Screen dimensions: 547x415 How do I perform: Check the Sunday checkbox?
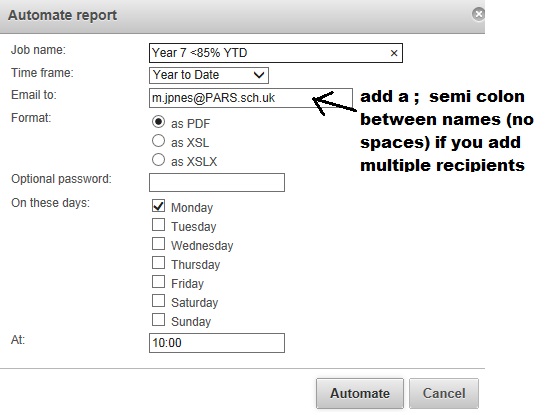(x=158, y=319)
